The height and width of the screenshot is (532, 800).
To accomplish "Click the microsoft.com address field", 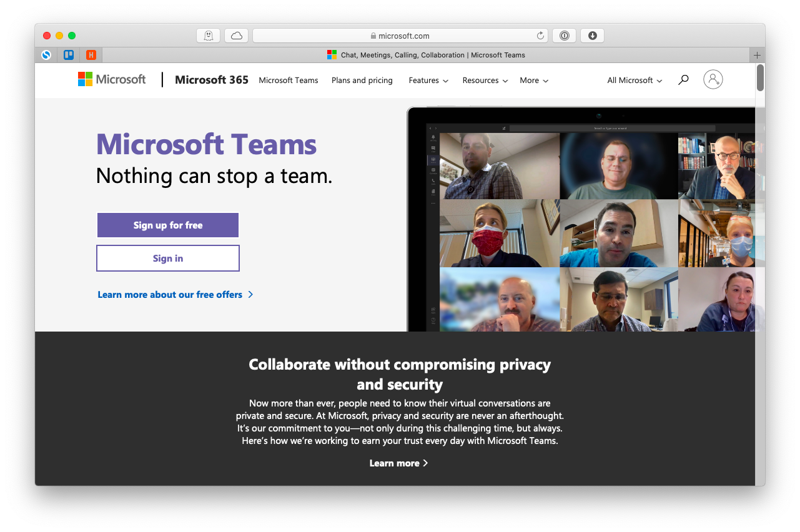I will [400, 36].
